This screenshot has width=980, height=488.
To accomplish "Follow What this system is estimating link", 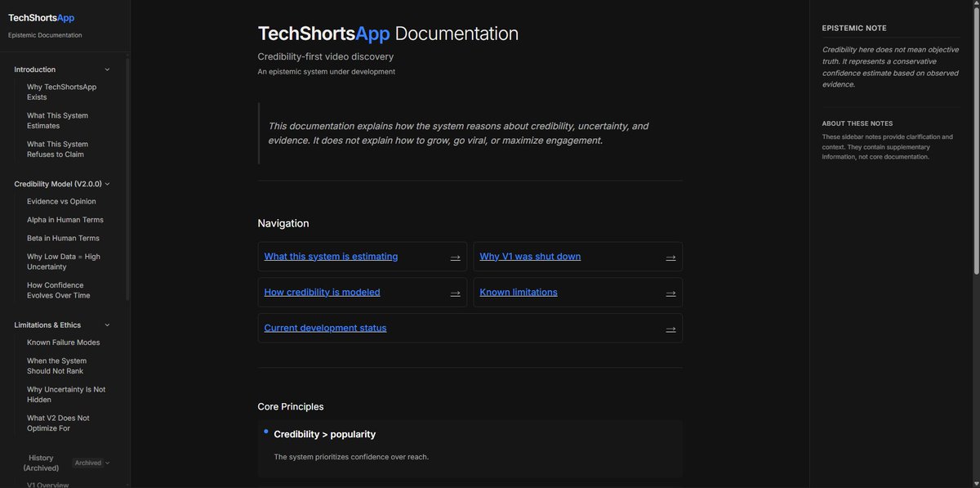I will click(x=331, y=257).
